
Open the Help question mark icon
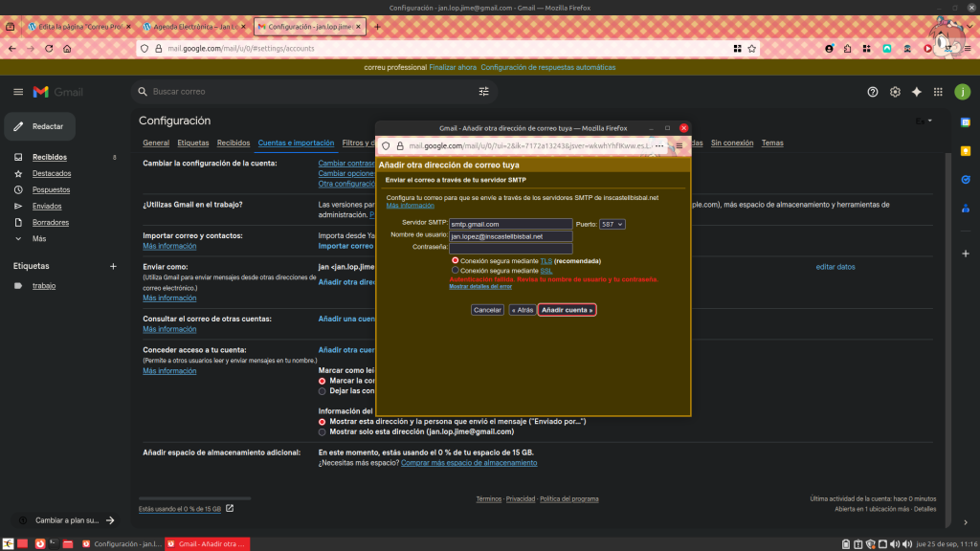872,92
